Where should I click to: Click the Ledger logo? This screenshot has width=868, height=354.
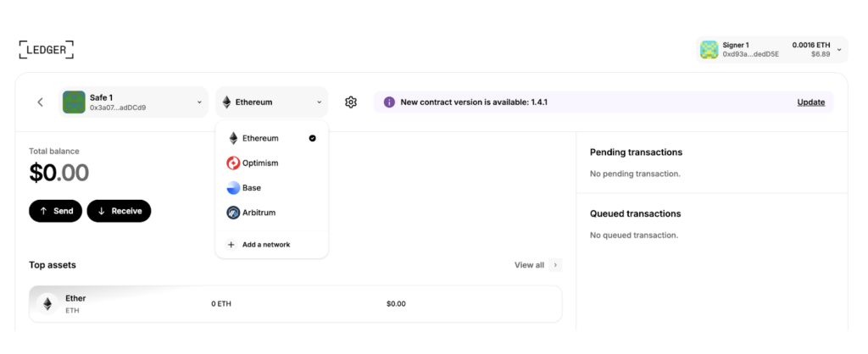[47, 49]
